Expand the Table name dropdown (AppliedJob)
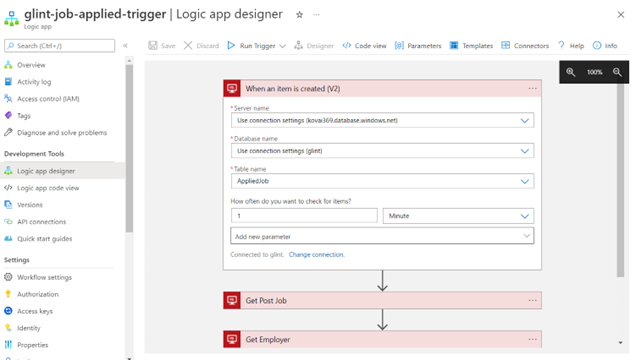Screen dimensions: 636x360 (524, 182)
